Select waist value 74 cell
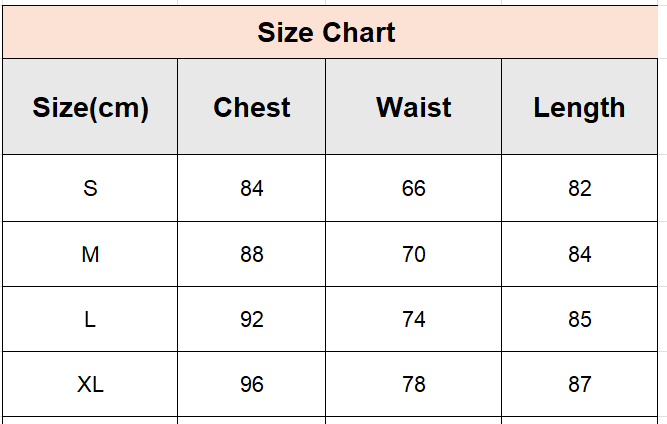The image size is (667, 424). pos(413,319)
